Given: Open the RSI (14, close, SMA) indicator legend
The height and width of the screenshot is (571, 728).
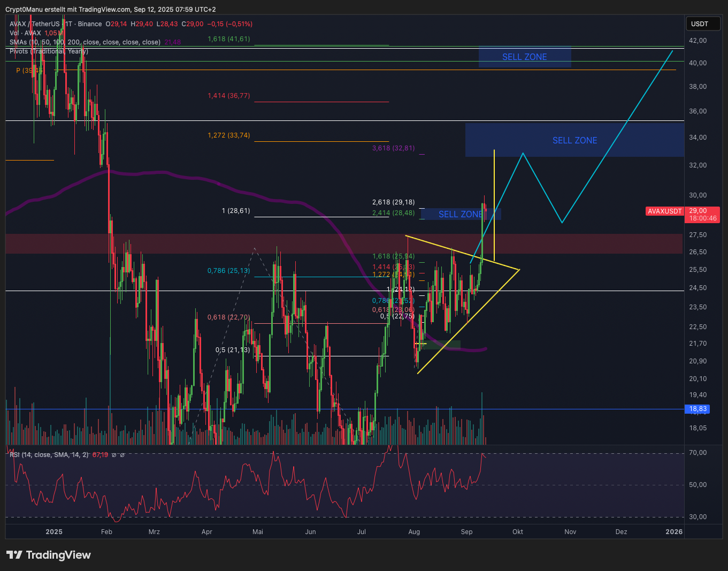Looking at the screenshot, I should coord(49,455).
